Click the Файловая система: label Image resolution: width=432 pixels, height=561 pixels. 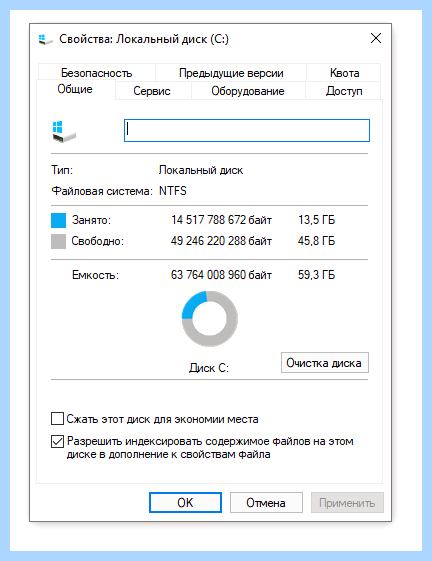(102, 191)
